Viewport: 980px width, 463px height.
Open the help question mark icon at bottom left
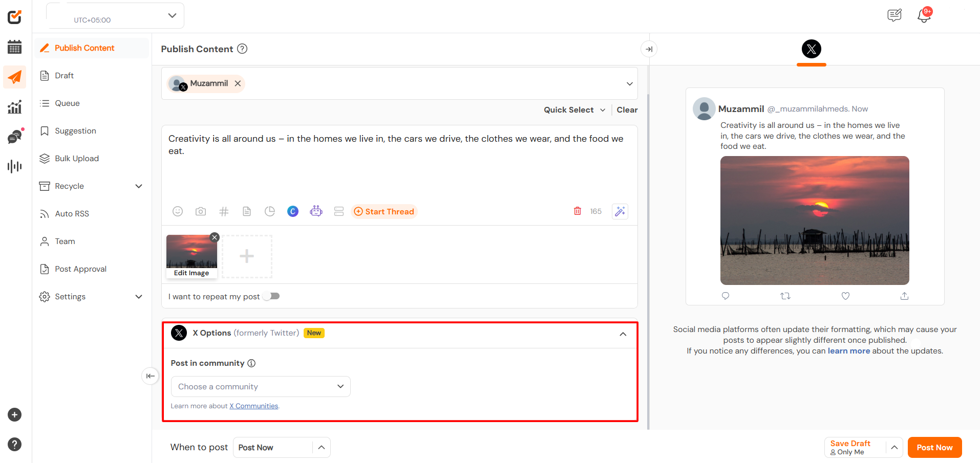pos(14,445)
